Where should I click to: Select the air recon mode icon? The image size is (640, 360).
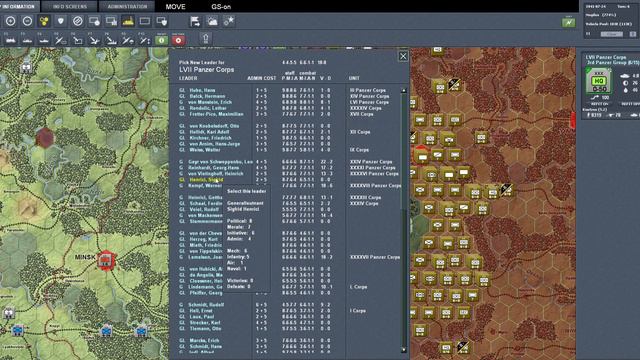click(x=60, y=40)
